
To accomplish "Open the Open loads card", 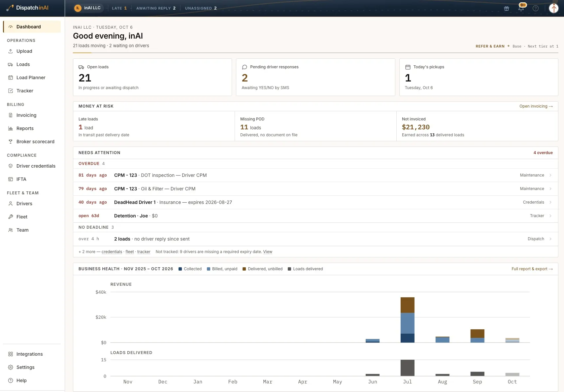I will pyautogui.click(x=152, y=77).
